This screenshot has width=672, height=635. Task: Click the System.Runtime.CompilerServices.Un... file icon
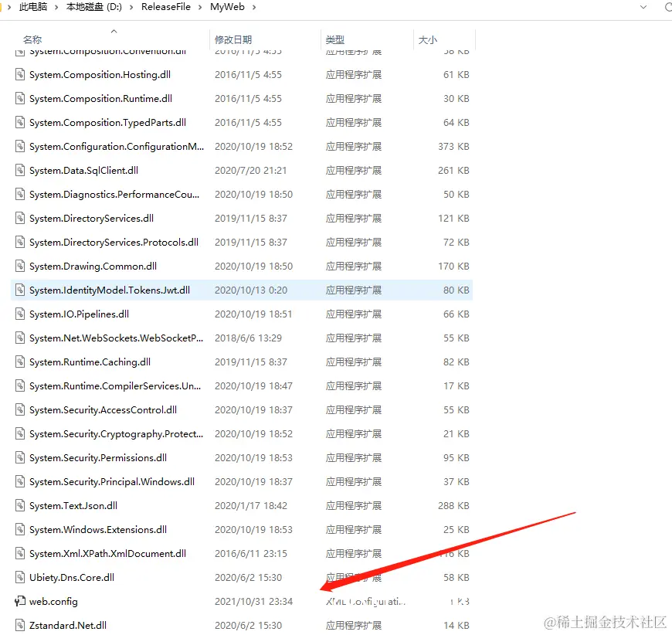click(20, 386)
